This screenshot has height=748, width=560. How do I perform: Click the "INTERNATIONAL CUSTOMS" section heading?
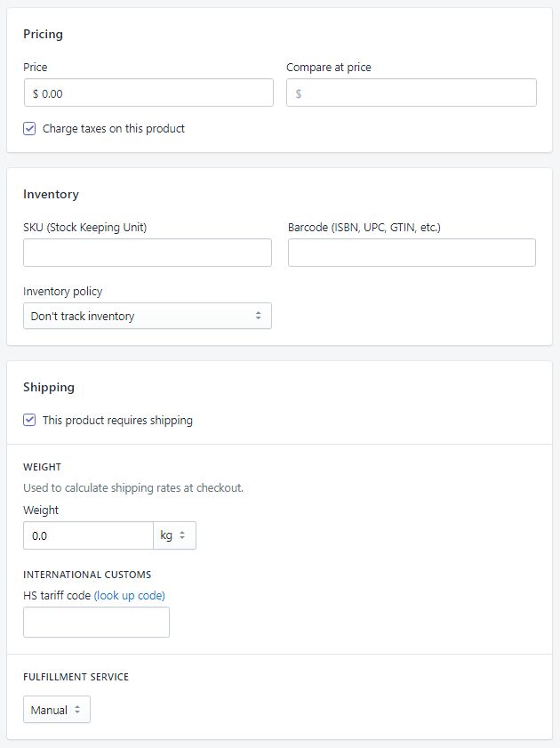[x=87, y=575]
